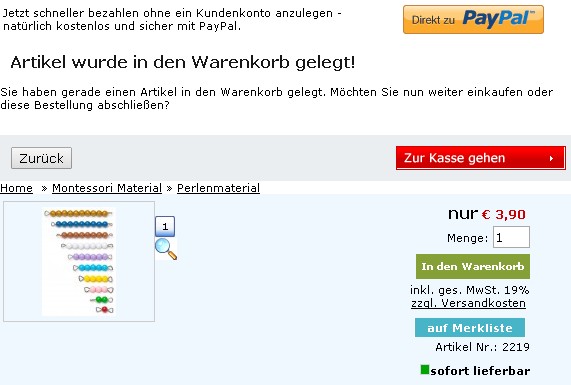Click the inkl. ges. MwSt. 19% text

coord(469,290)
